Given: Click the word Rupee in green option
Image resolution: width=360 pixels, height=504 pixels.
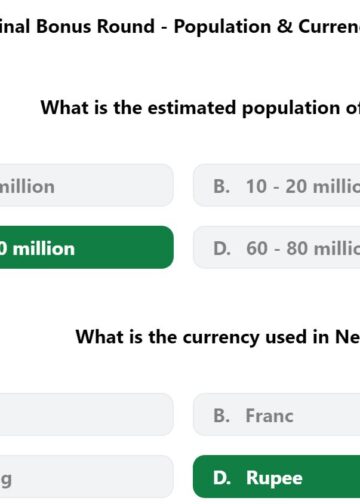Looking at the screenshot, I should point(274,479).
